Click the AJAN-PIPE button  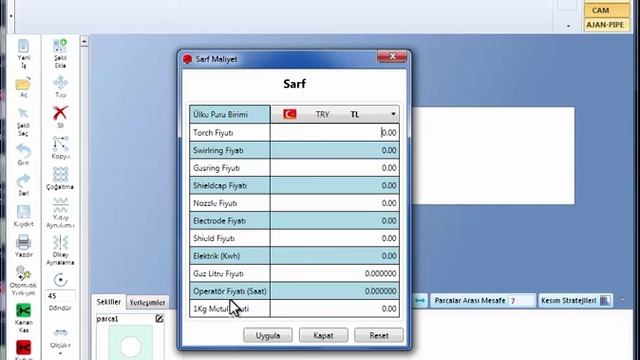click(x=607, y=25)
